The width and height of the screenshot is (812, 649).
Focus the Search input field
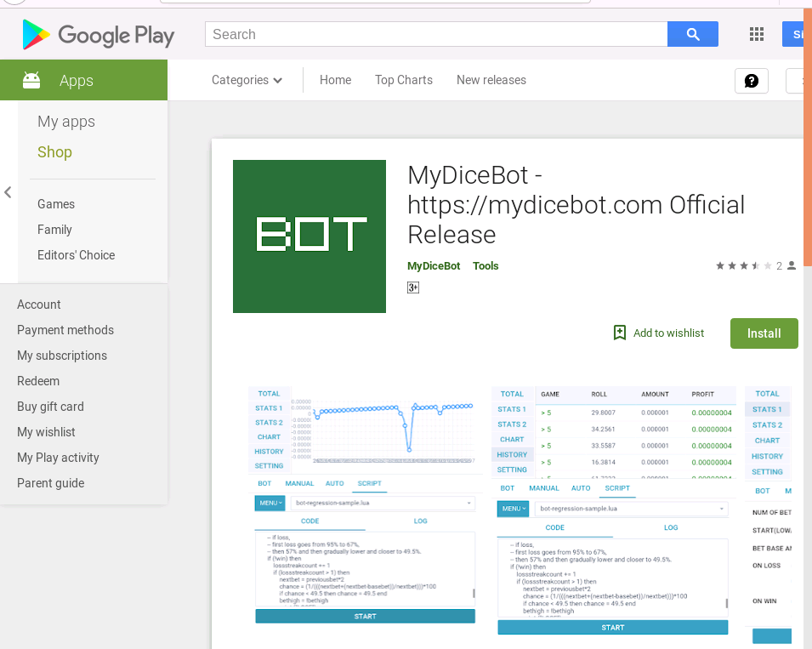(436, 34)
